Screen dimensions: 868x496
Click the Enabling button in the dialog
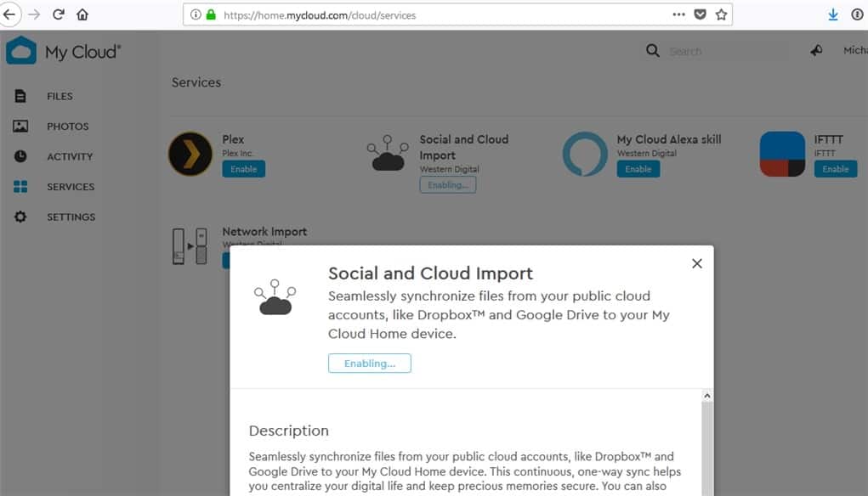370,364
